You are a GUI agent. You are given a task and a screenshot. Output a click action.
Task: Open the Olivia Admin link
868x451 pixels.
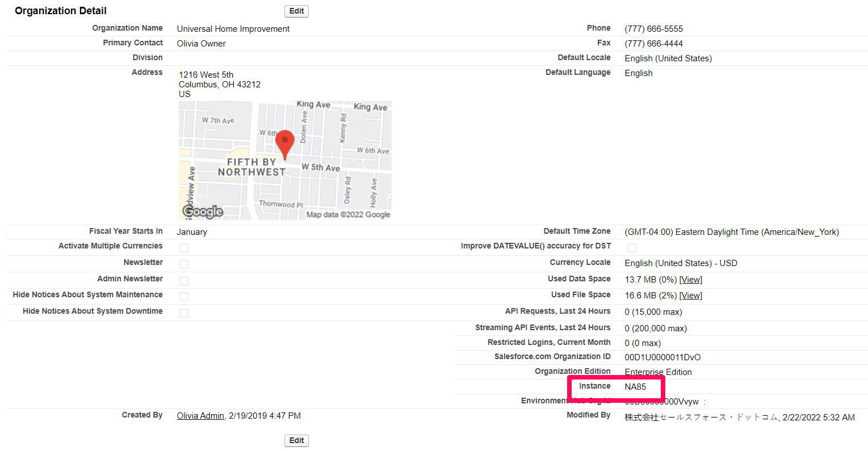[200, 416]
